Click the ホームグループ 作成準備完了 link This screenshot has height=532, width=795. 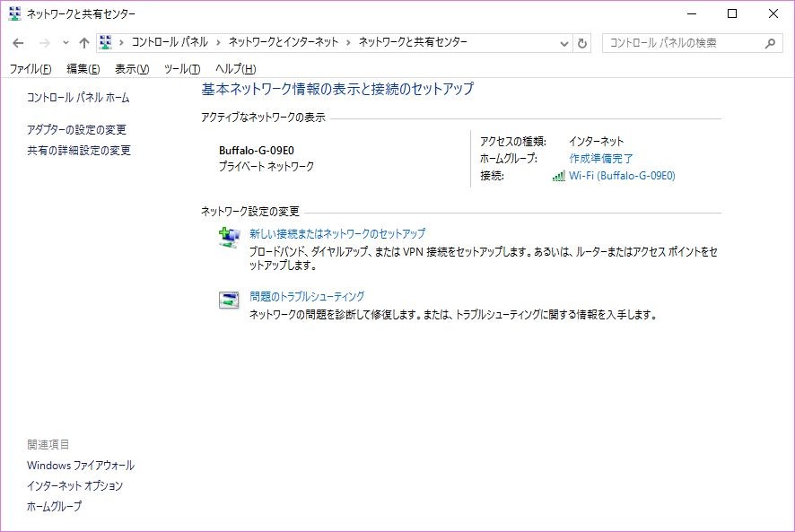(601, 159)
